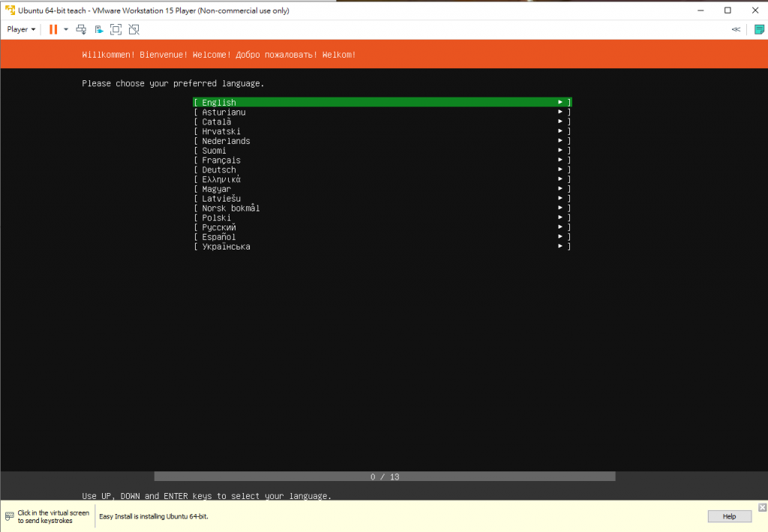
Task: Click the arrow at the end of the English row
Action: (x=559, y=102)
